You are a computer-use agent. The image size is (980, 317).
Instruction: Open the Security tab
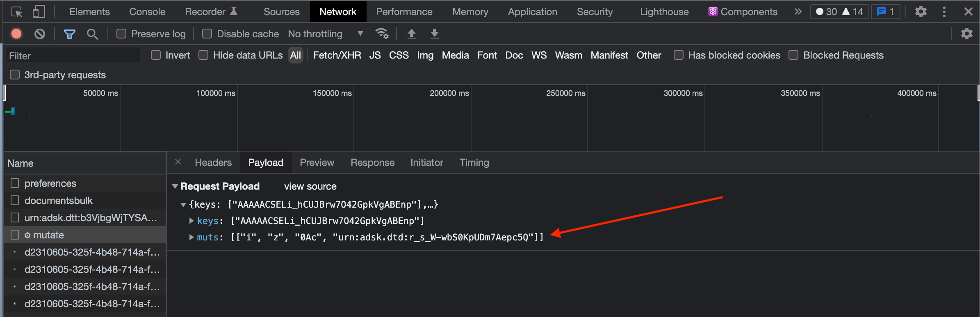[595, 12]
